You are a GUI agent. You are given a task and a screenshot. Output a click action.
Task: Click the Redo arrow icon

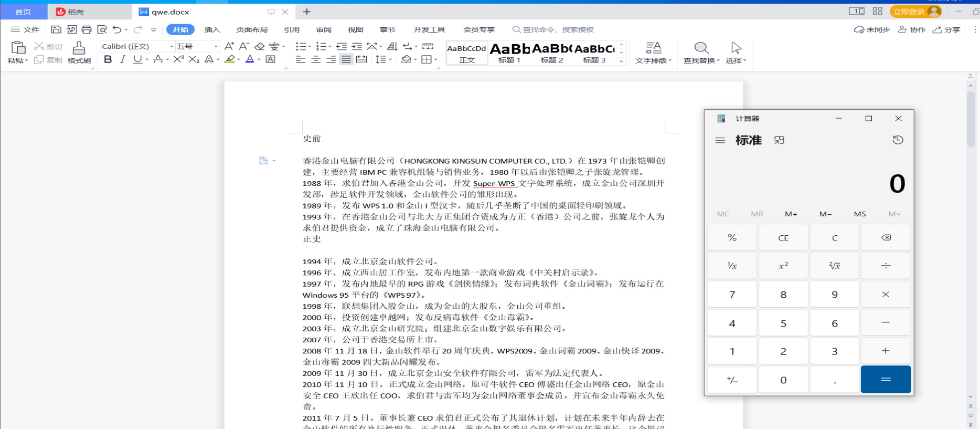click(138, 29)
